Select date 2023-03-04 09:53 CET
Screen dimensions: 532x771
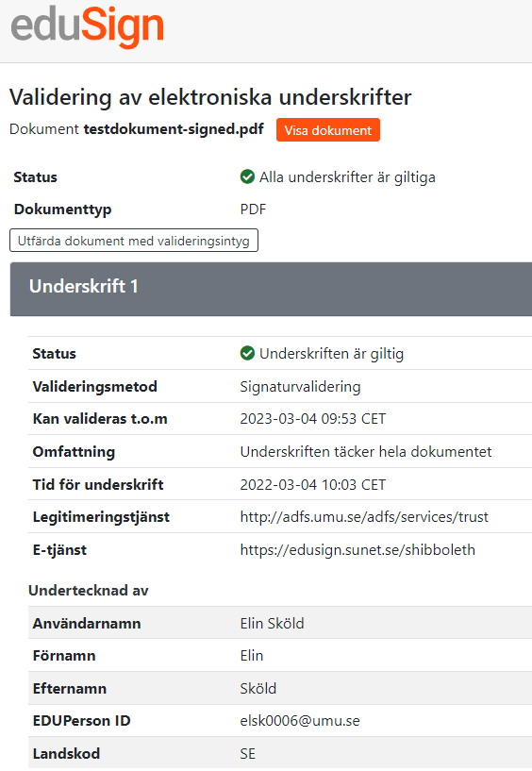[x=313, y=418]
